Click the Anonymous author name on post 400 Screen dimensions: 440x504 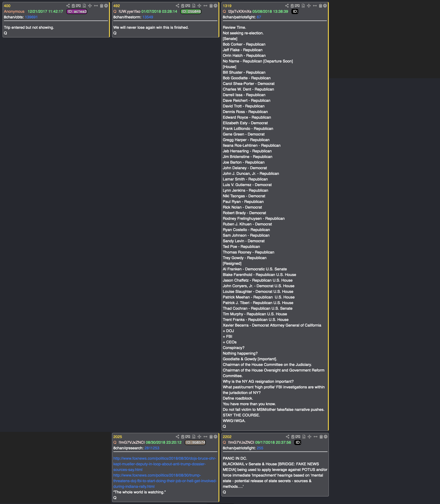click(x=14, y=11)
